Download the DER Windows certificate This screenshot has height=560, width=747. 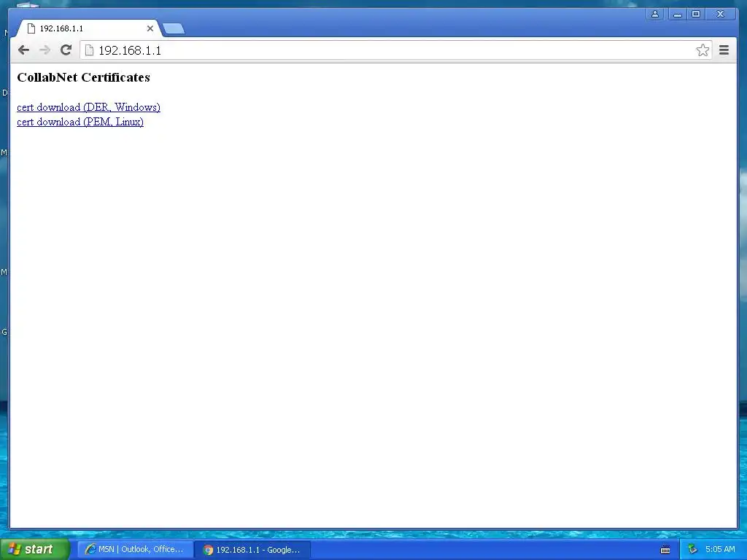(88, 107)
